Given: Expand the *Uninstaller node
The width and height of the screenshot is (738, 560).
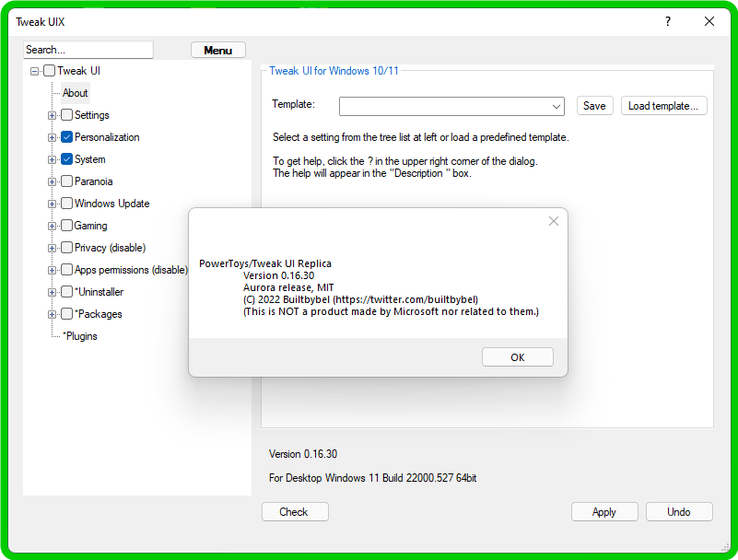Looking at the screenshot, I should coord(52,292).
